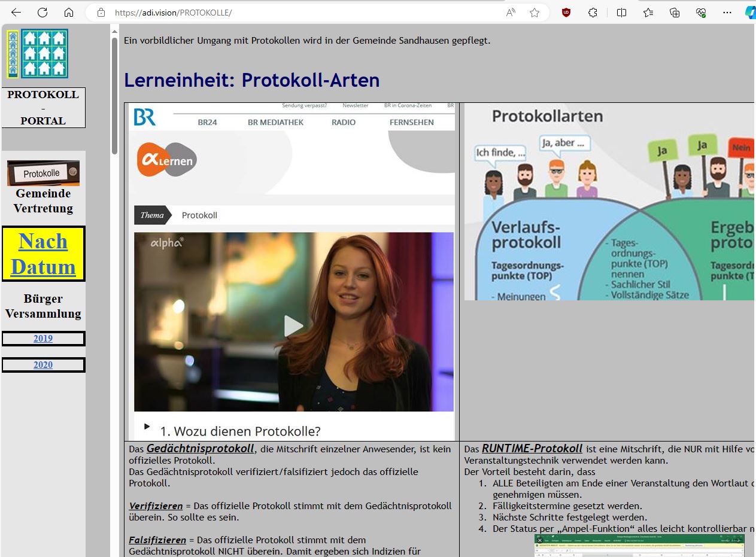Select the BR MEDIATHEK menu item
The height and width of the screenshot is (557, 756).
(x=275, y=122)
